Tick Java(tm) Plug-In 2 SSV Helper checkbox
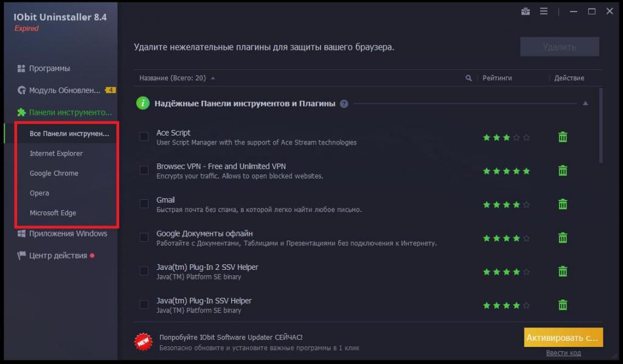Viewport: 623px width, 364px height. (x=144, y=271)
